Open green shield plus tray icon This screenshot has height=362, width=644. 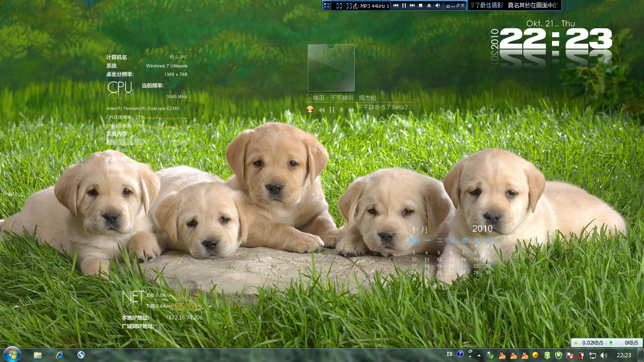pyautogui.click(x=547, y=355)
